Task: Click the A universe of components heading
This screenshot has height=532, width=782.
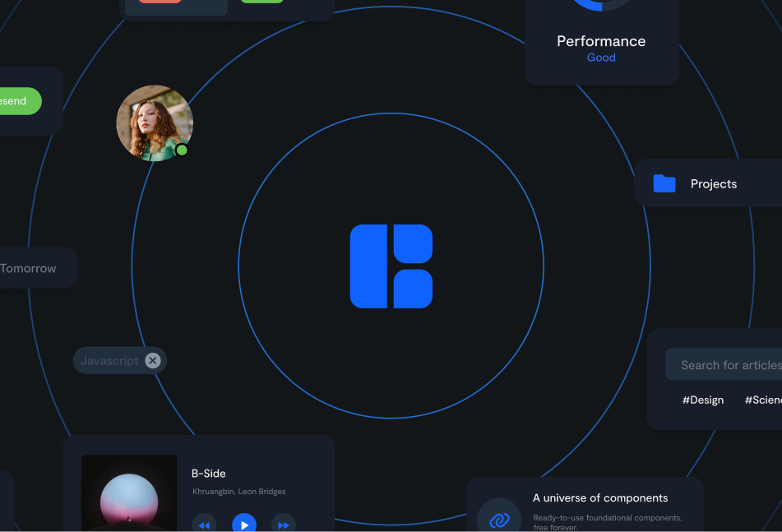Action: [600, 497]
